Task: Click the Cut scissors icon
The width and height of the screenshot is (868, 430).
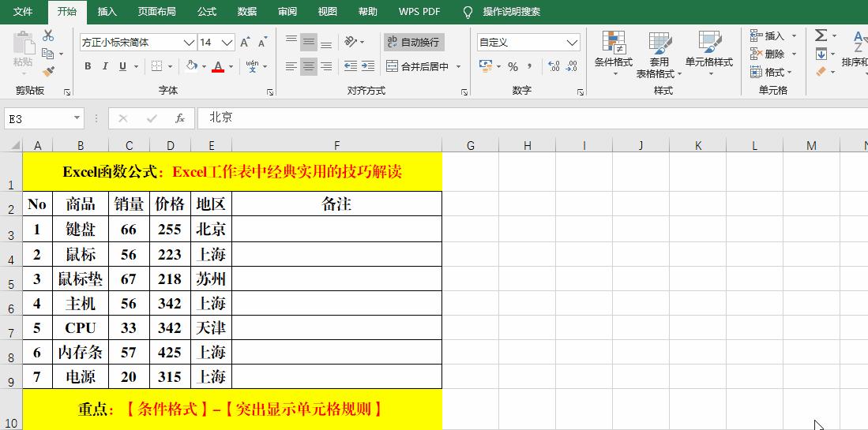Action: point(48,36)
